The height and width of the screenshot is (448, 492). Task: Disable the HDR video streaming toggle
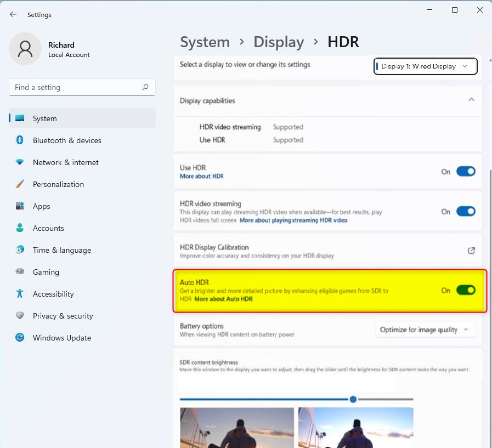(x=466, y=212)
